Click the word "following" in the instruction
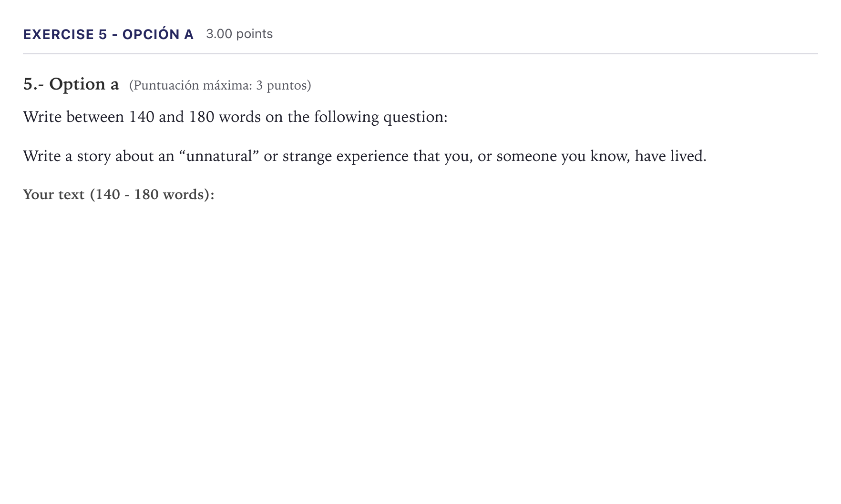841x504 pixels. point(346,117)
